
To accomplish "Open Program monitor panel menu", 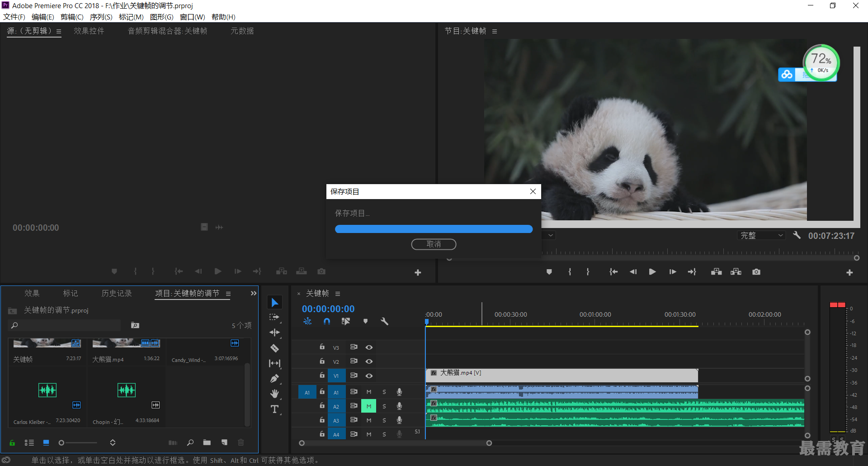I will click(495, 31).
